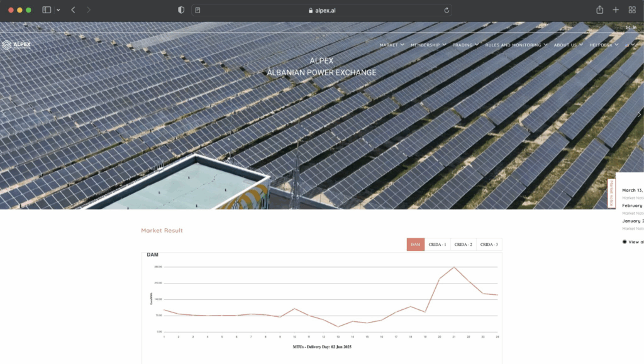Open the LinkedIn icon in header
Viewport: 644px width, 364px height.
[635, 28]
